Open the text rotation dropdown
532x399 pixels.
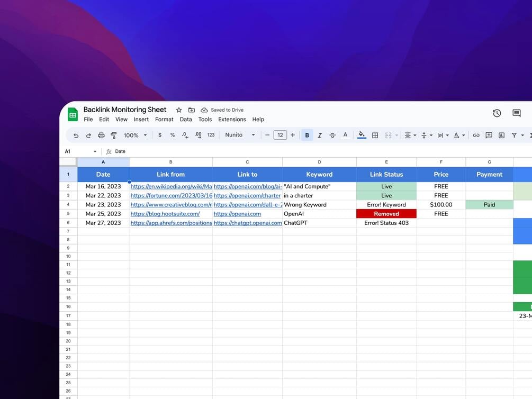click(x=459, y=135)
